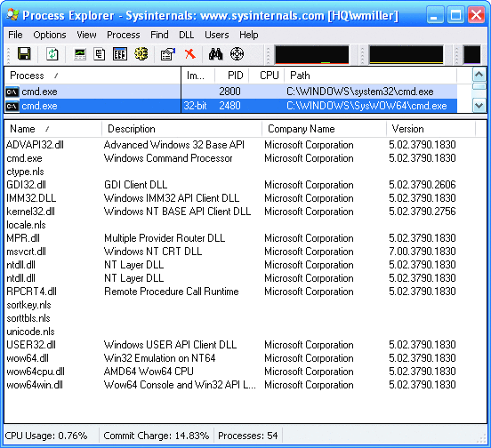Click the Process column header sort arrow
Screen dimensions: 491x448
56,76
